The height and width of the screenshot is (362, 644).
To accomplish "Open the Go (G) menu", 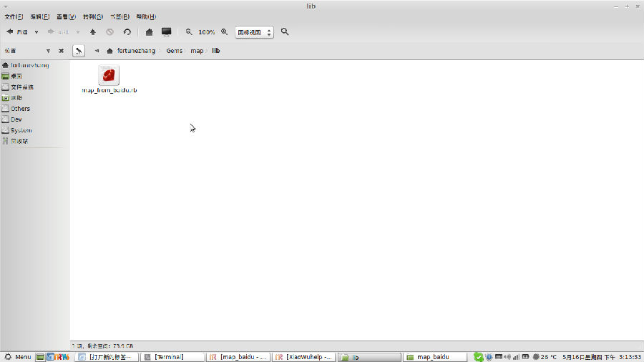I will [x=93, y=17].
